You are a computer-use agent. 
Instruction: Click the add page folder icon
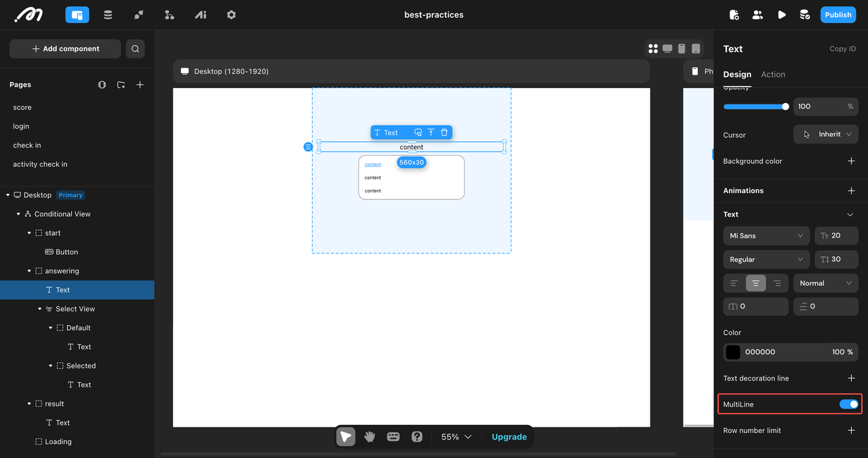(121, 85)
